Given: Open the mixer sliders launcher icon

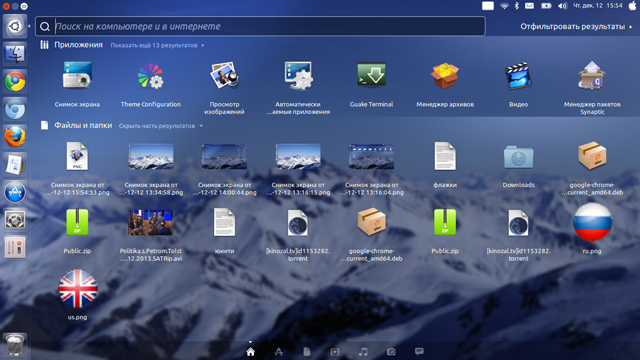Looking at the screenshot, I should (15, 247).
